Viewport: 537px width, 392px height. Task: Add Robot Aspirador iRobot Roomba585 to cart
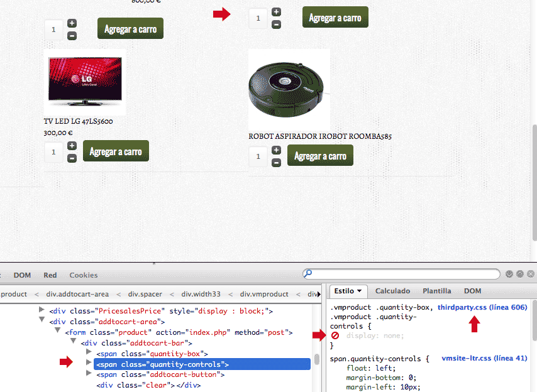[320, 155]
